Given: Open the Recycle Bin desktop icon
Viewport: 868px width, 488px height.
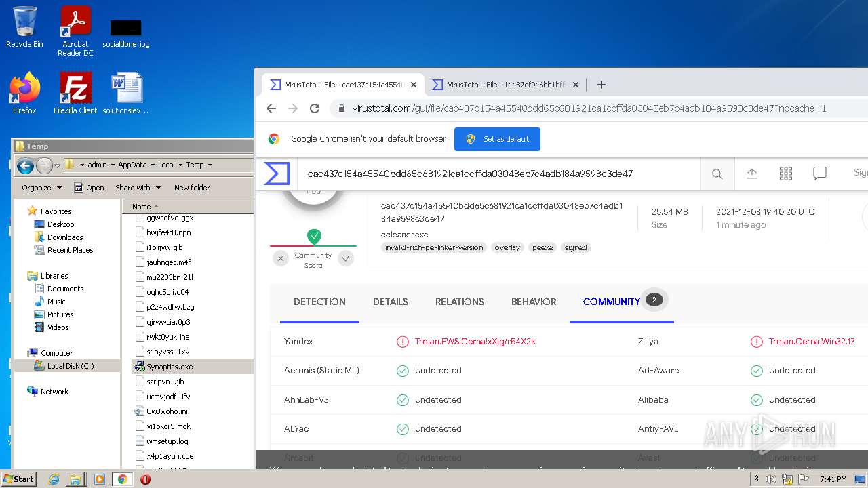Looking at the screenshot, I should click(x=24, y=27).
